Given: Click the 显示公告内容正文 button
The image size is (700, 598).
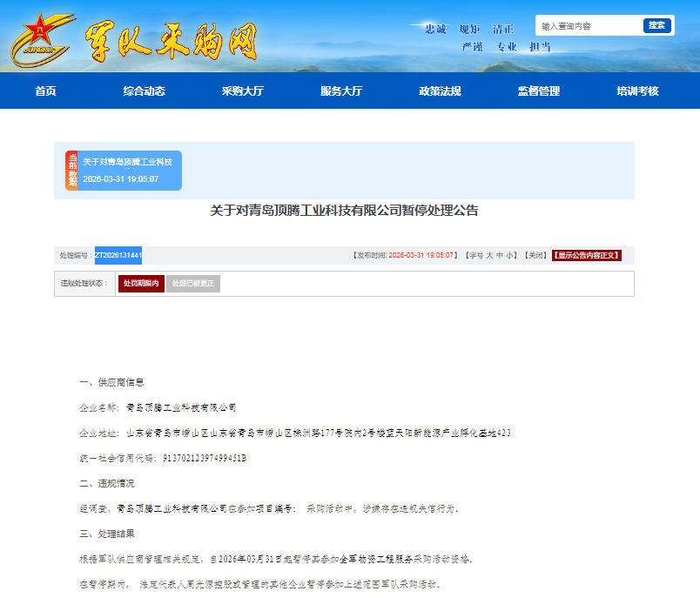Looking at the screenshot, I should pyautogui.click(x=587, y=256).
